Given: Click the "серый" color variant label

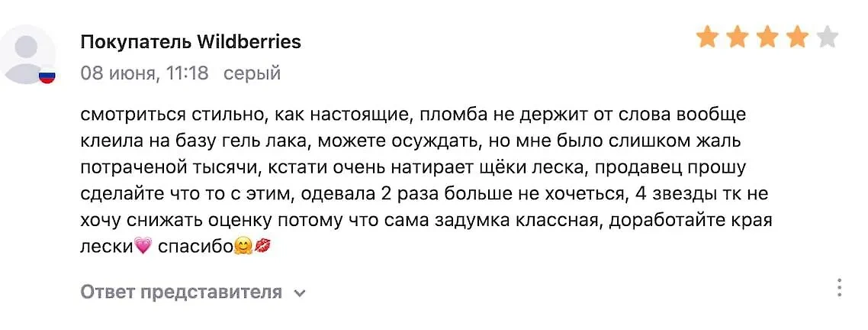Looking at the screenshot, I should click(x=252, y=73).
